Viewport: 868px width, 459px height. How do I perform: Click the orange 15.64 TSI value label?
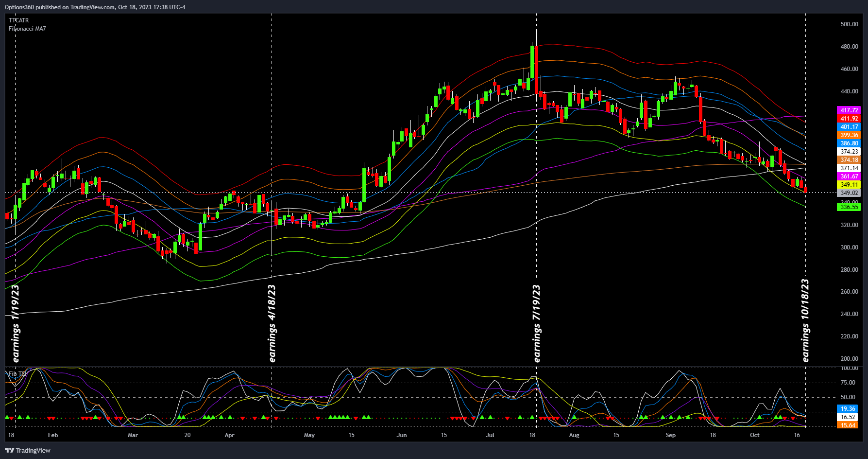pyautogui.click(x=848, y=425)
